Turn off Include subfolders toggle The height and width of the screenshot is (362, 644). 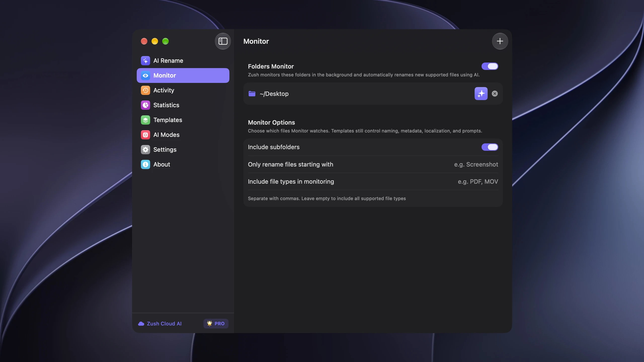(490, 147)
